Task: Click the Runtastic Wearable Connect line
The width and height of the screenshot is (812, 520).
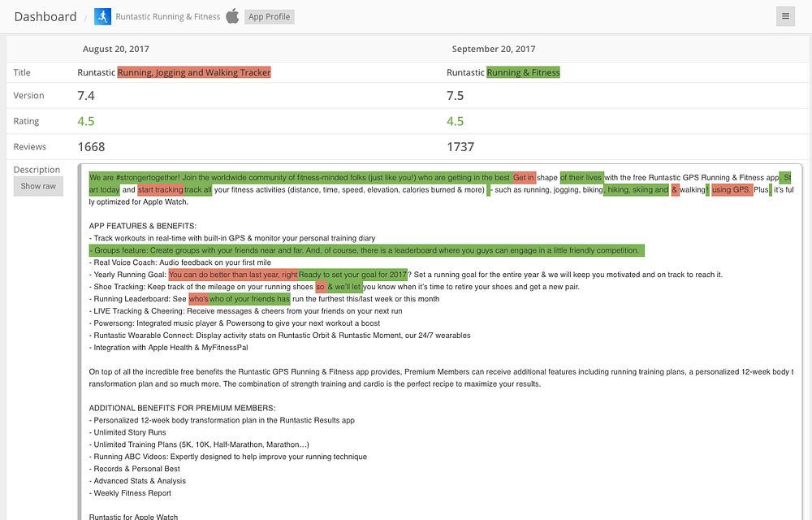Action: (x=279, y=336)
